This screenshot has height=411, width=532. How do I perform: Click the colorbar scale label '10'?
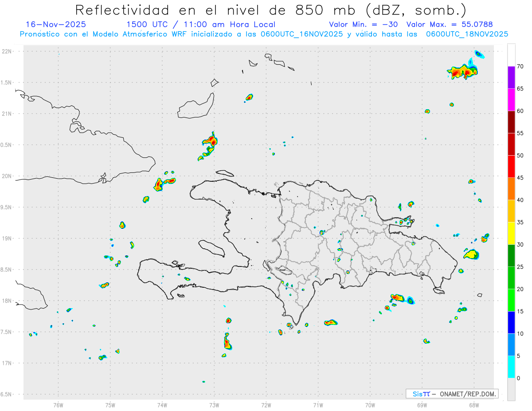pyautogui.click(x=521, y=334)
